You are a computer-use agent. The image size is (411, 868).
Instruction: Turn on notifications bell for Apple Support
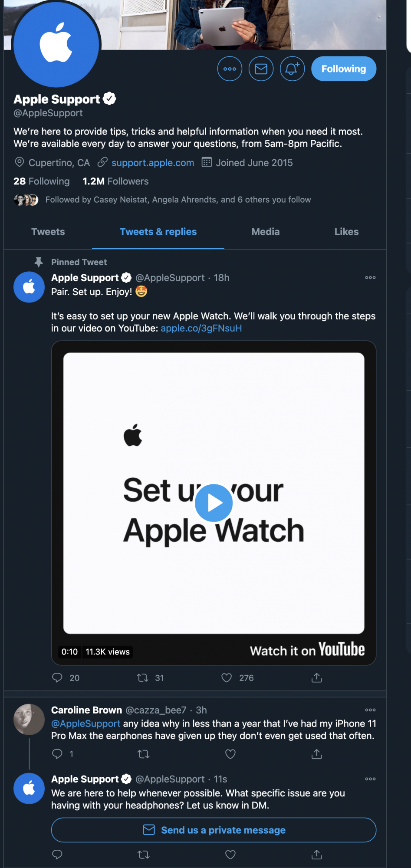click(x=292, y=69)
